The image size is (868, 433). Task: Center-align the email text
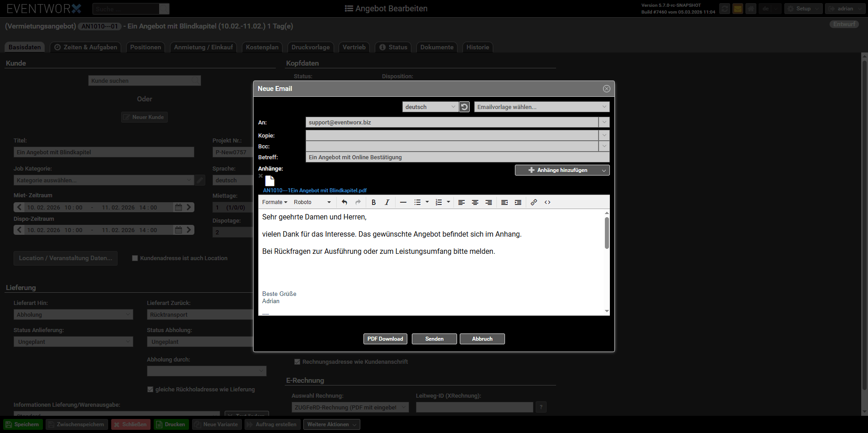[x=475, y=202]
